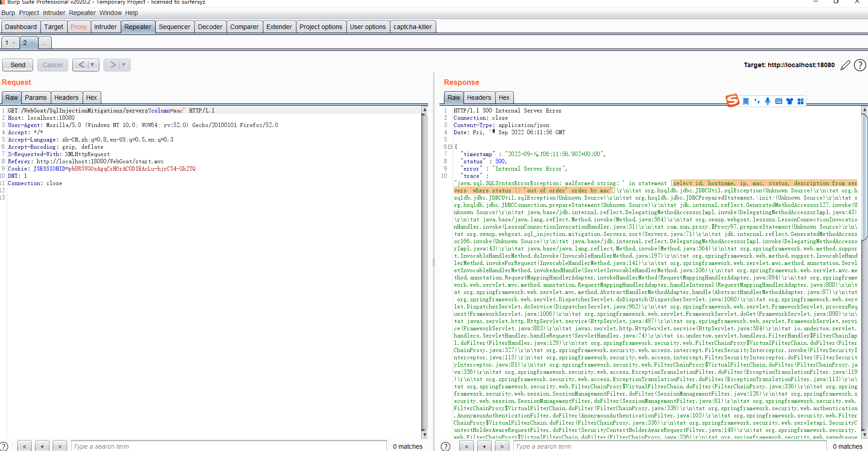868x451 pixels.
Task: Click the request search help icon
Action: 4,446
